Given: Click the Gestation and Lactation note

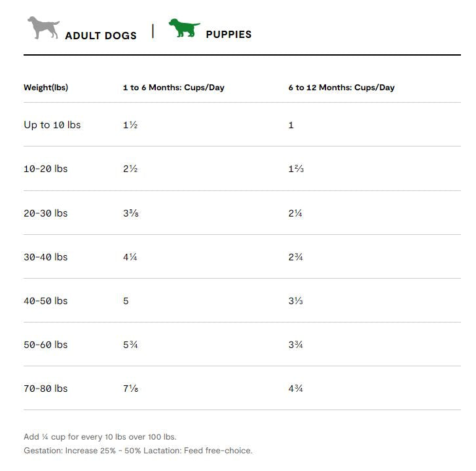Looking at the screenshot, I should 137,450.
